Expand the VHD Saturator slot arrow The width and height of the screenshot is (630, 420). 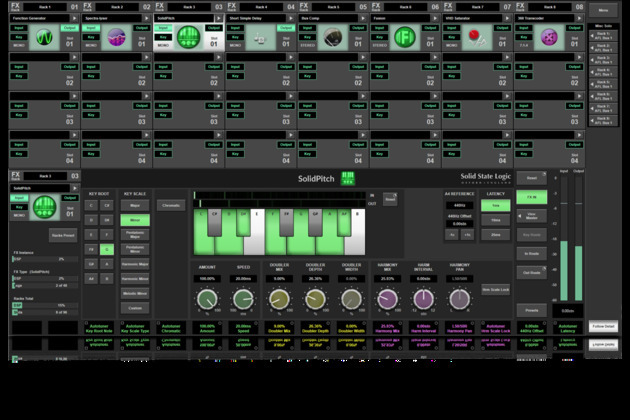pyautogui.click(x=507, y=18)
